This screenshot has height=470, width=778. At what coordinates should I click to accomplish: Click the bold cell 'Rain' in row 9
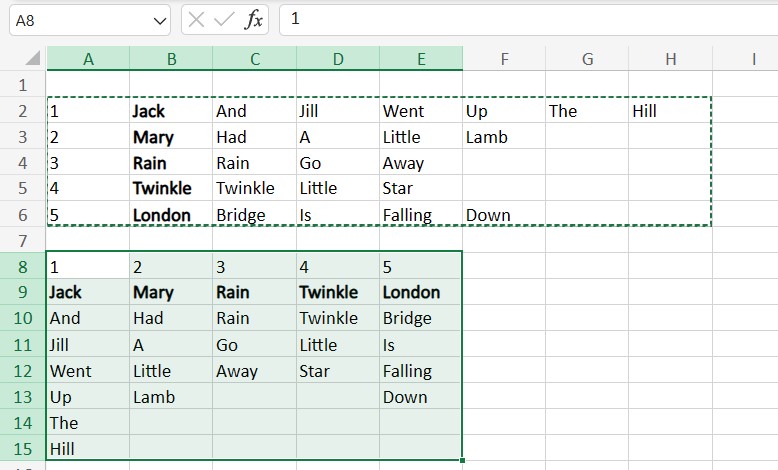(255, 292)
